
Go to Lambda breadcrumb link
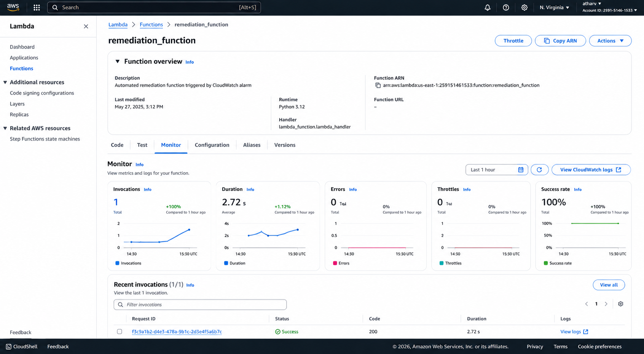tap(118, 25)
